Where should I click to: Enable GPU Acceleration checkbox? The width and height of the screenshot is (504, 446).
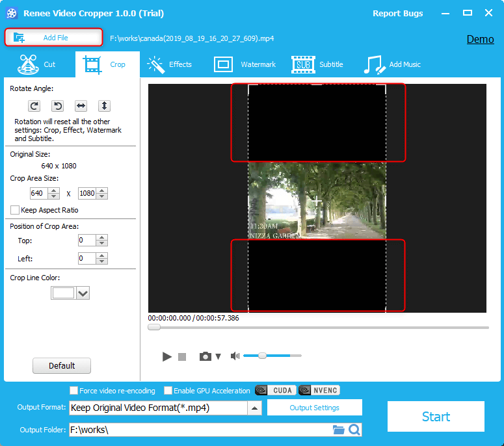click(x=168, y=391)
